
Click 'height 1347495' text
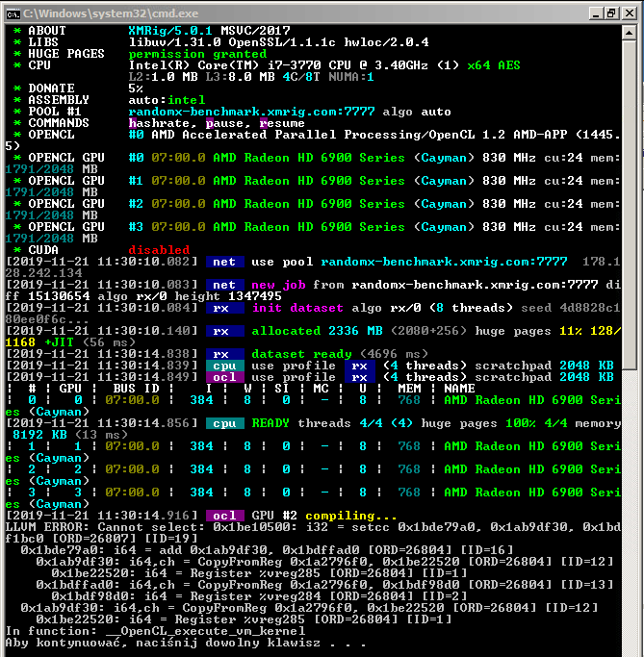pos(228,296)
